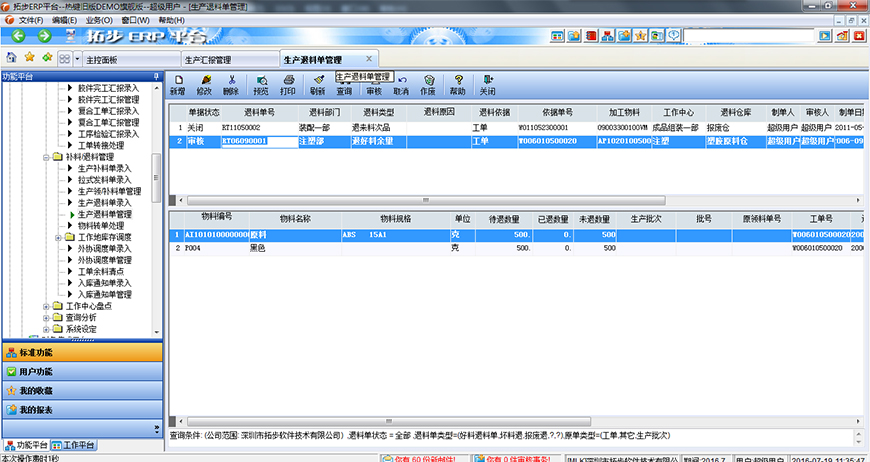Click the 修改 (Edit) toolbar icon
The height and width of the screenshot is (462, 870).
(x=204, y=84)
